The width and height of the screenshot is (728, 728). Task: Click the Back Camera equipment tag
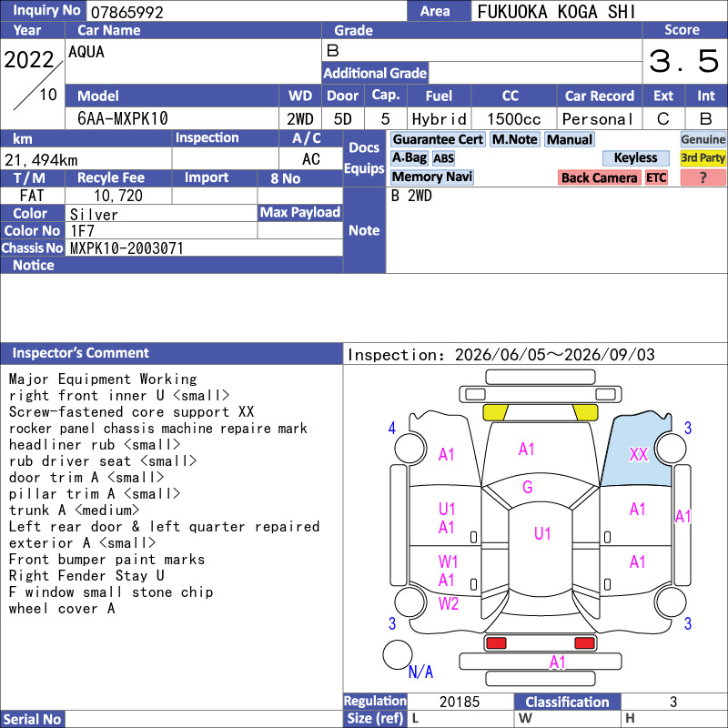pyautogui.click(x=599, y=177)
